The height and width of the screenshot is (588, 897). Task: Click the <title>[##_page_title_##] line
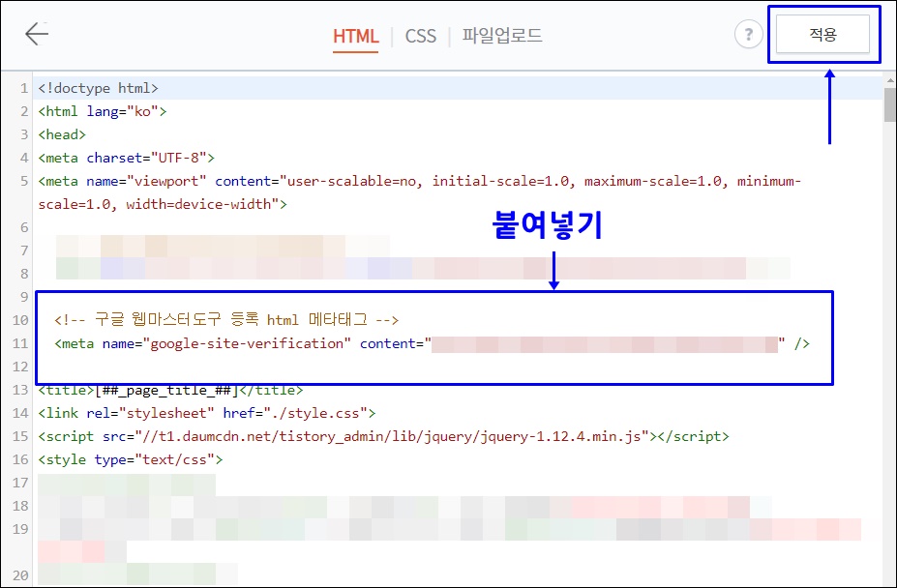[170, 390]
